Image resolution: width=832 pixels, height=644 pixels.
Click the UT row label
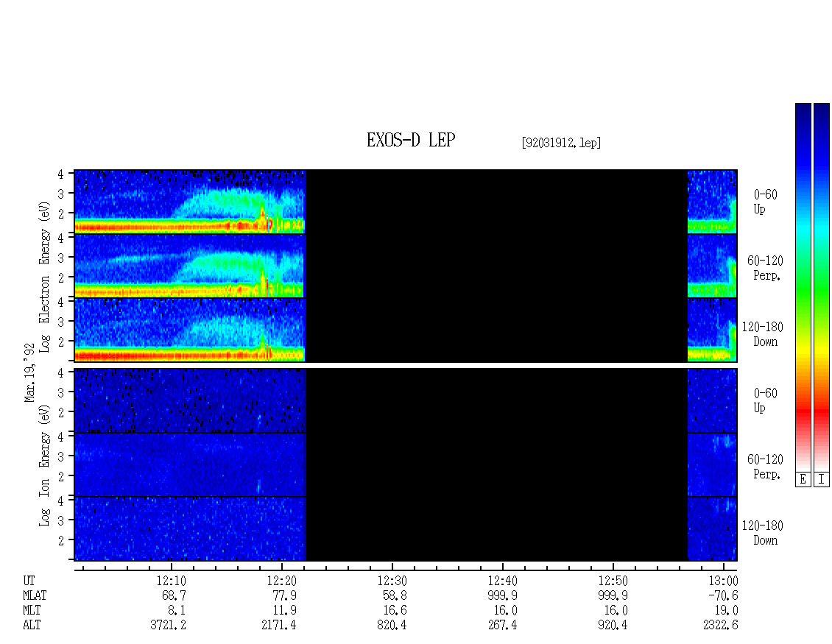pyautogui.click(x=29, y=581)
